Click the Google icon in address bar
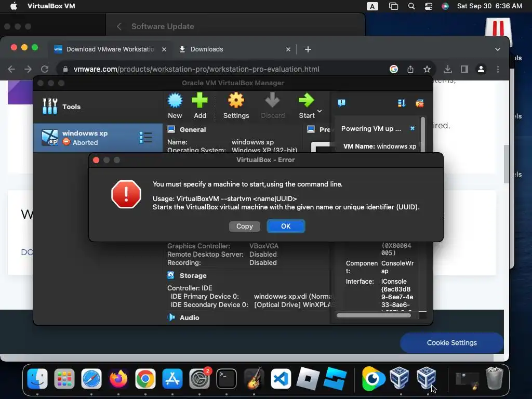Screen dimensions: 532x399 pyautogui.click(x=394, y=69)
